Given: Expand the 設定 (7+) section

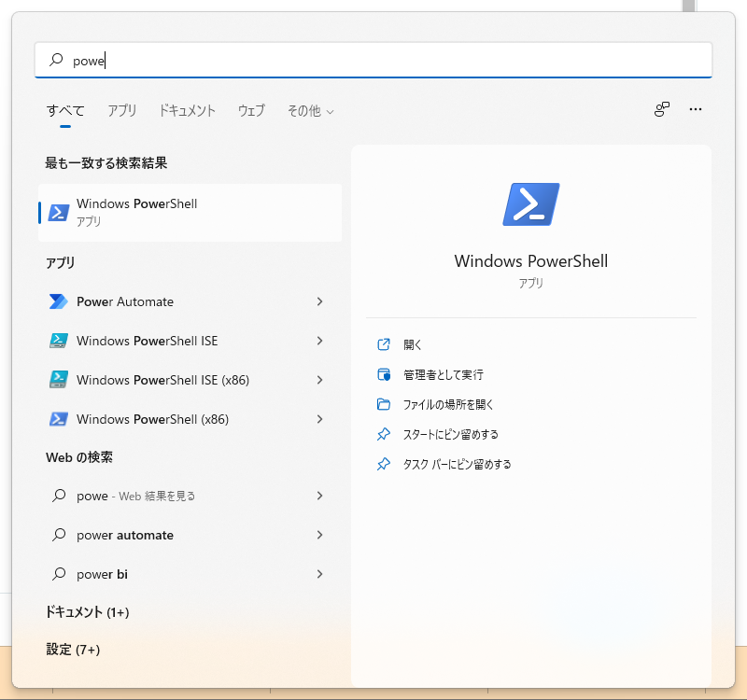Looking at the screenshot, I should pos(73,650).
